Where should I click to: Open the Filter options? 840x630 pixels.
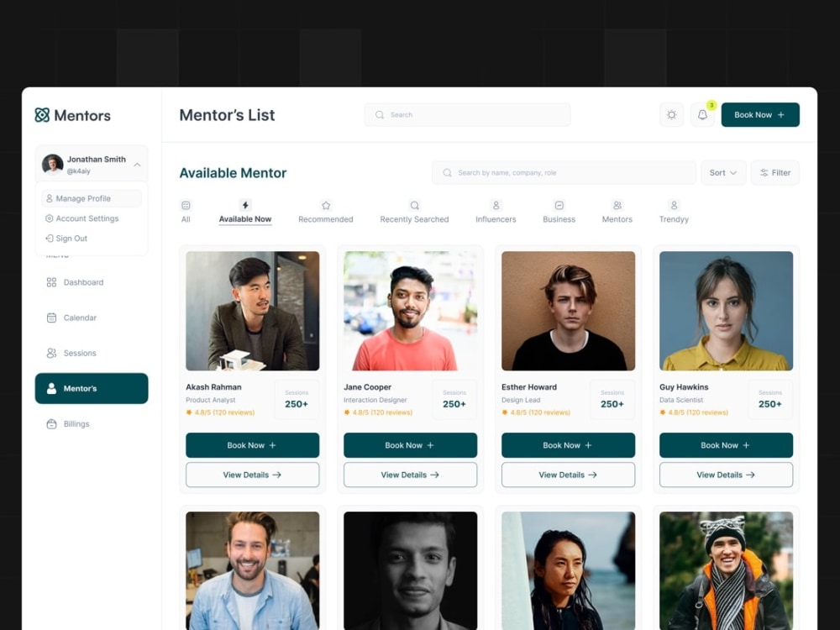click(x=775, y=172)
